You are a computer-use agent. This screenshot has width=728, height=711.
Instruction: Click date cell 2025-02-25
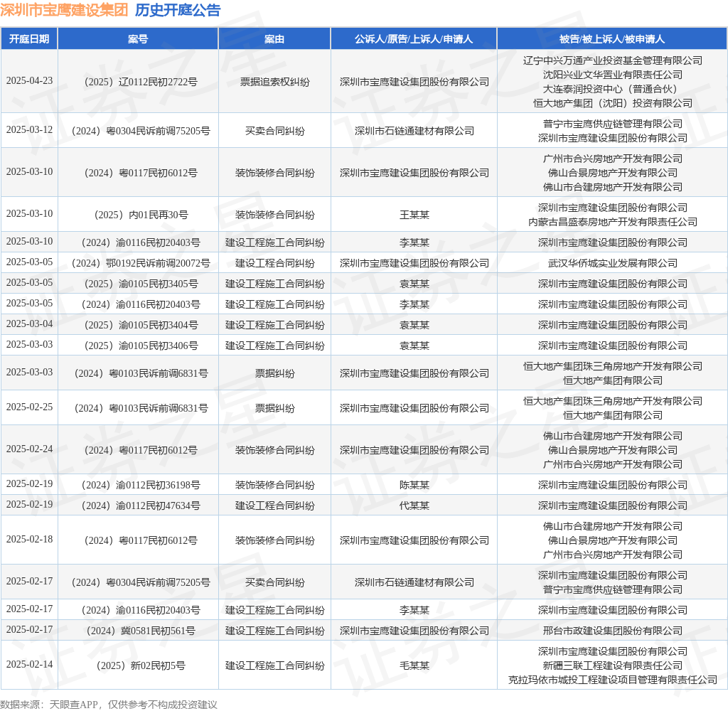[29, 407]
